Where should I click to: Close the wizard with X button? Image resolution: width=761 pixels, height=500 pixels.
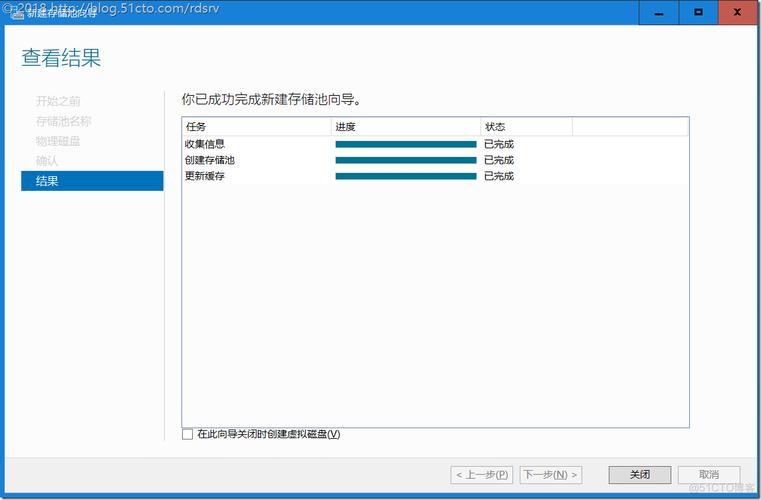[737, 12]
